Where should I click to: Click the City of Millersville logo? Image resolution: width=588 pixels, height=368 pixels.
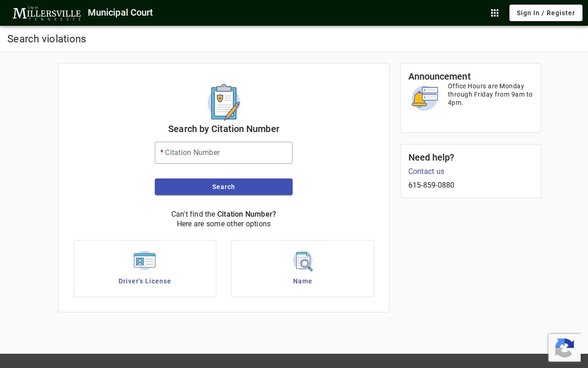point(47,13)
